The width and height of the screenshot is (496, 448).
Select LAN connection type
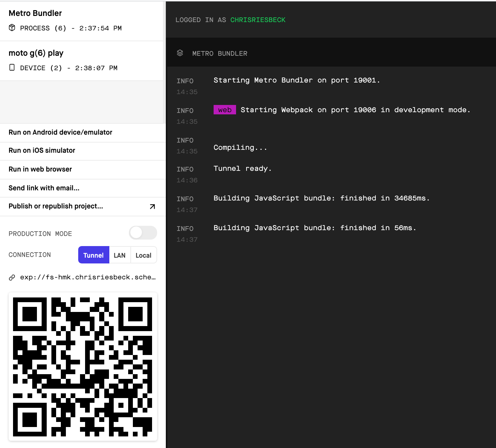pos(119,255)
